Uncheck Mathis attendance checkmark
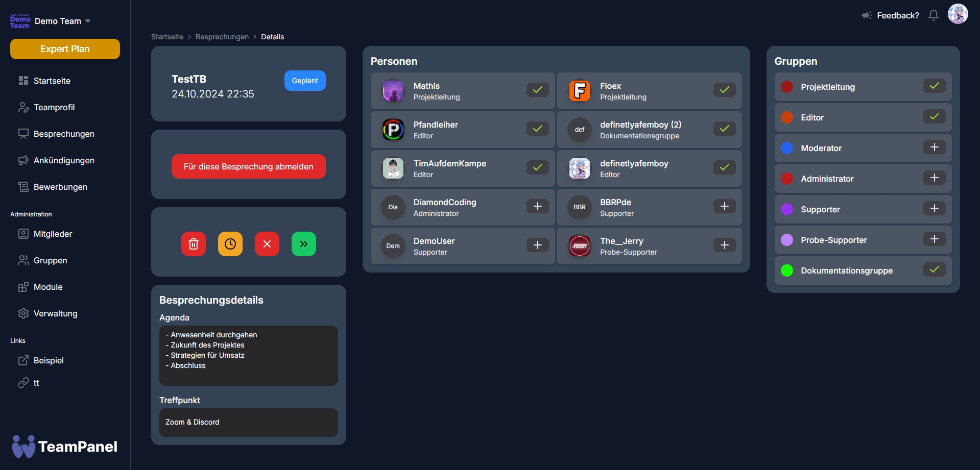This screenshot has width=980, height=470. (538, 90)
